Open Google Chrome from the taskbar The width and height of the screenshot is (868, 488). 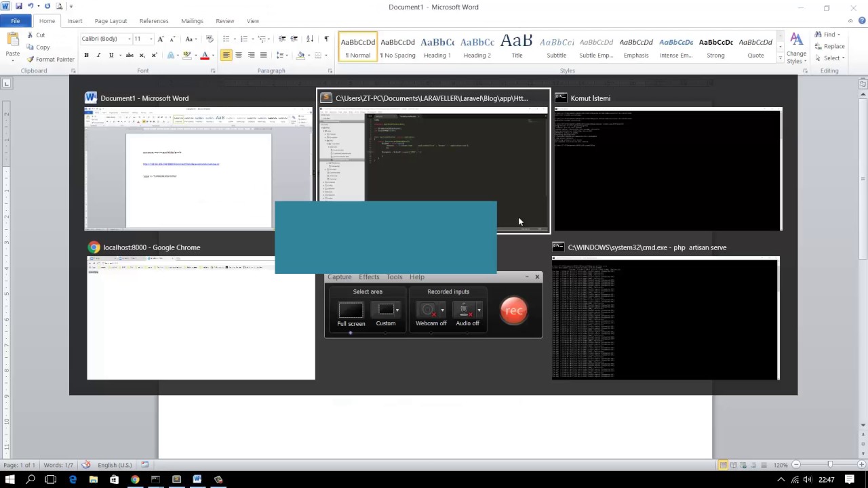pos(135,479)
